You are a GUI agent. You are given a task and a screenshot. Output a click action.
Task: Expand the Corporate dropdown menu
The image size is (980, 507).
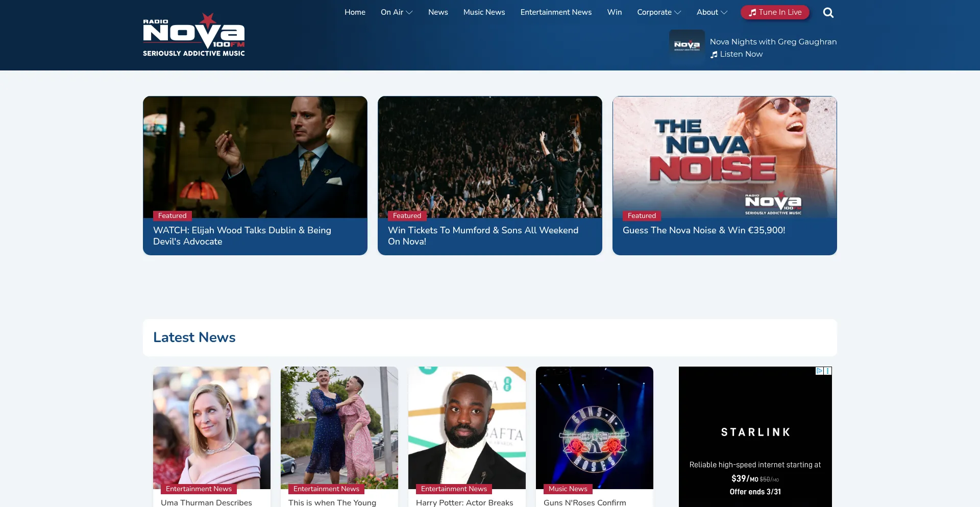(659, 12)
